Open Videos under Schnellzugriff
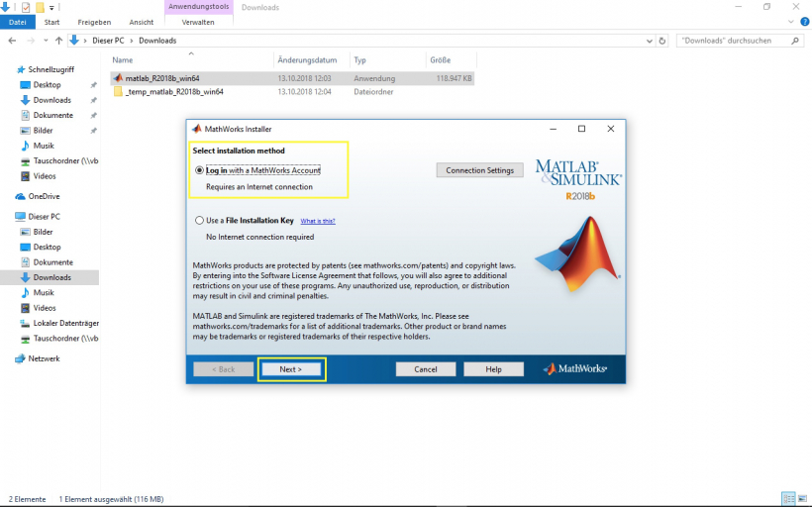This screenshot has height=507, width=812. (x=45, y=176)
